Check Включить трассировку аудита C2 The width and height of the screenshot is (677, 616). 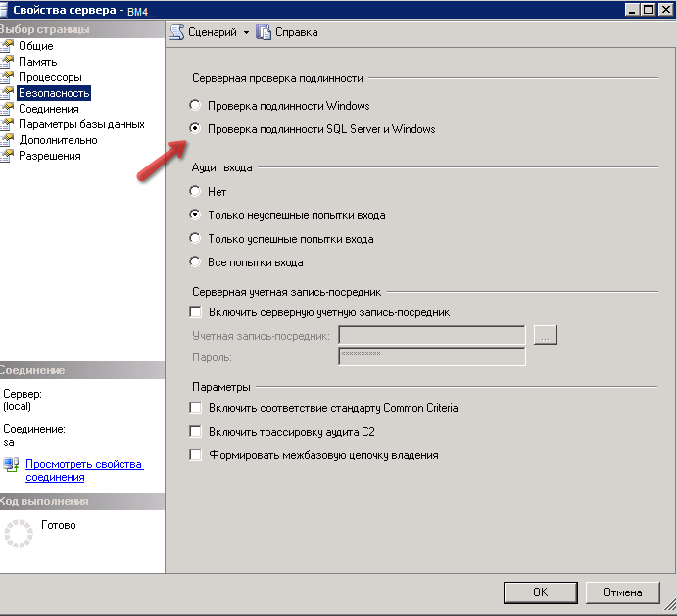click(196, 432)
